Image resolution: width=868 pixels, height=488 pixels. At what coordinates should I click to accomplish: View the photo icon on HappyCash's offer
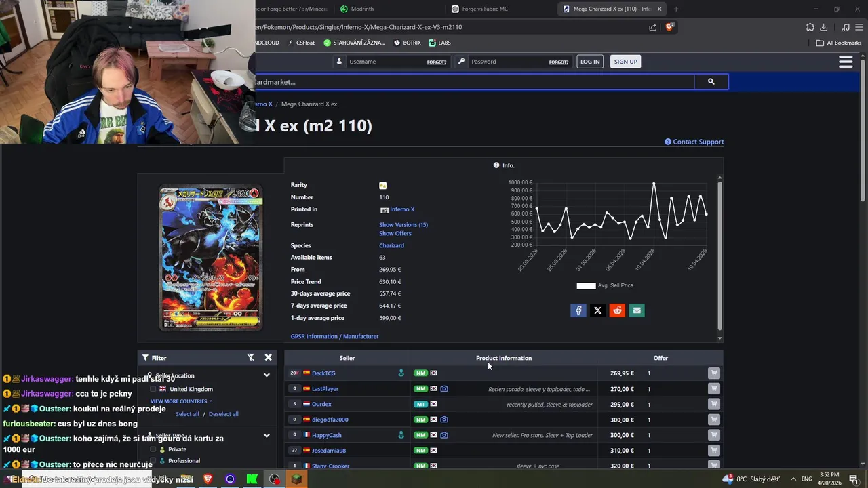[444, 435]
